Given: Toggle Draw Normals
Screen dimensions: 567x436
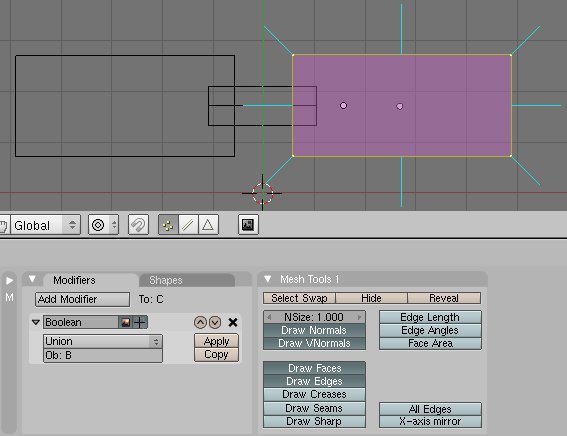Looking at the screenshot, I should pos(314,330).
